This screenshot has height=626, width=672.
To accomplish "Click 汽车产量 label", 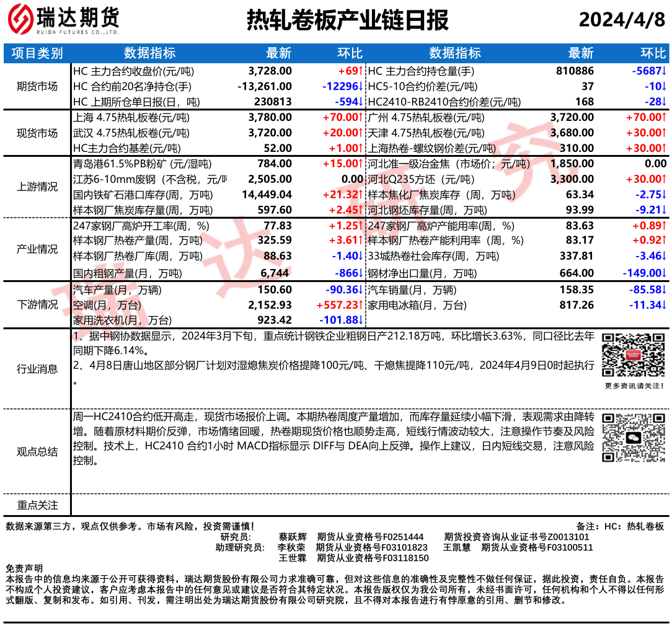I will pos(117,290).
